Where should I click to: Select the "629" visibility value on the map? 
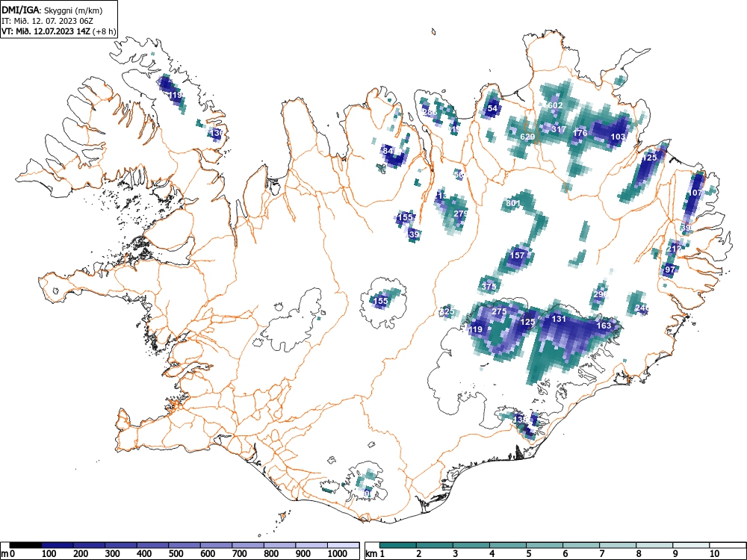527,137
